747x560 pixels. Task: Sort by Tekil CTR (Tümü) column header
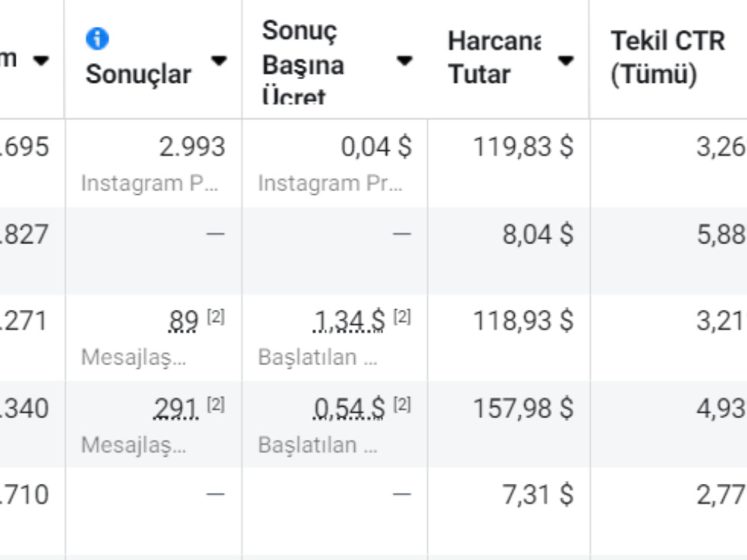pos(668,57)
